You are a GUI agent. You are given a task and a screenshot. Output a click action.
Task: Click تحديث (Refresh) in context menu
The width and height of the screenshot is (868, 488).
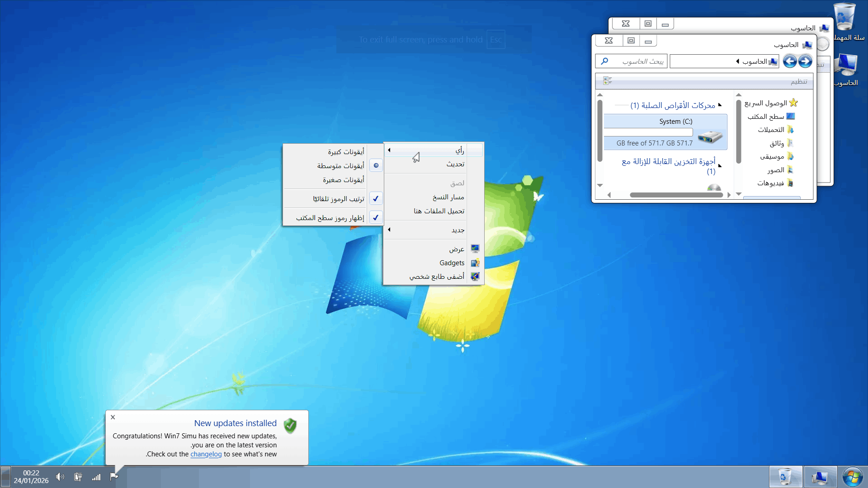[455, 164]
